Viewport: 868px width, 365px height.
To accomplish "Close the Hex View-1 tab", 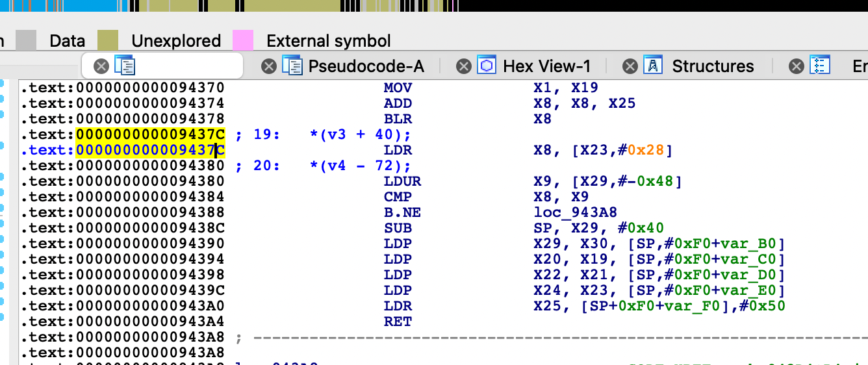I will point(463,66).
